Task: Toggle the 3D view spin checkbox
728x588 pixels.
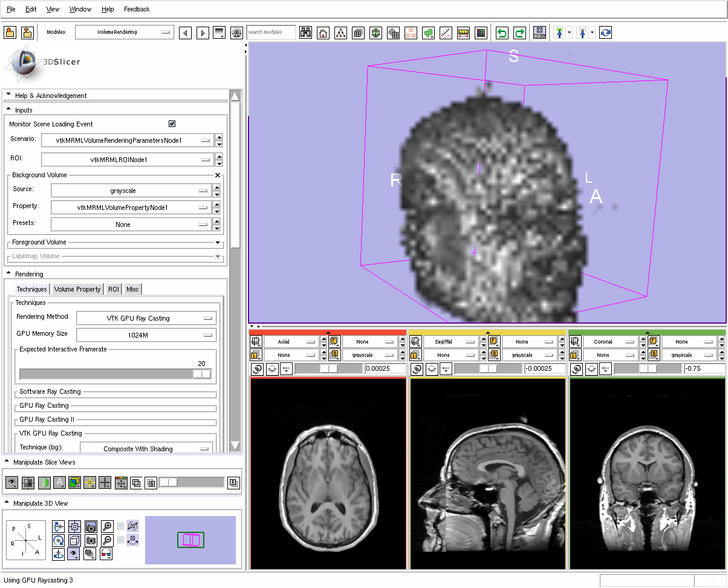Action: point(121,526)
